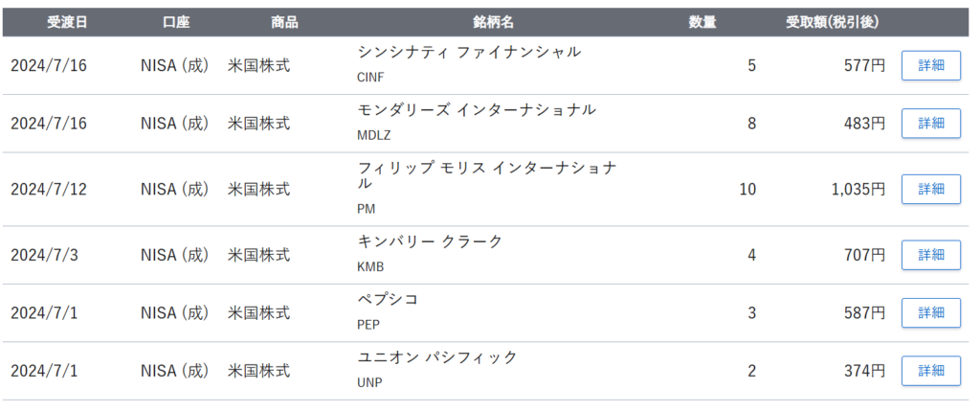Click the 数量 column header
Screen dimensions: 980x412
click(x=702, y=22)
